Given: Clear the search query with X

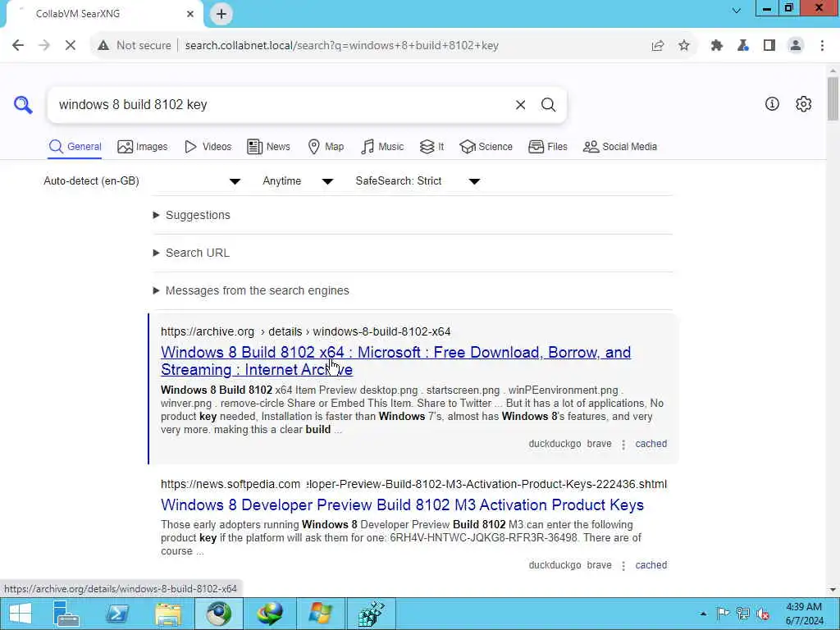Looking at the screenshot, I should pos(520,105).
